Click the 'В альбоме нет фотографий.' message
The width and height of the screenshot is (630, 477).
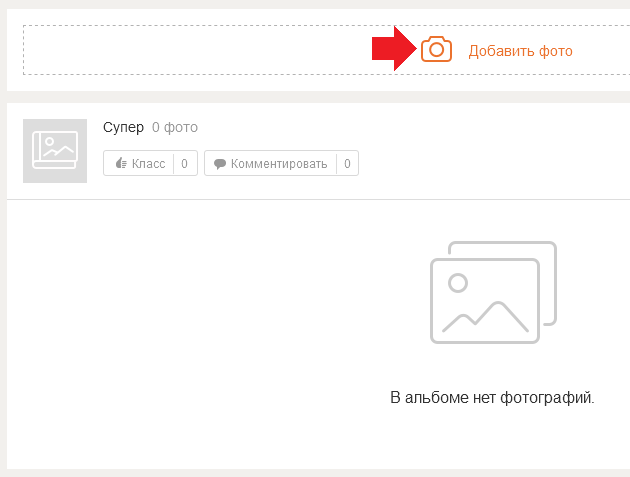pyautogui.click(x=492, y=397)
